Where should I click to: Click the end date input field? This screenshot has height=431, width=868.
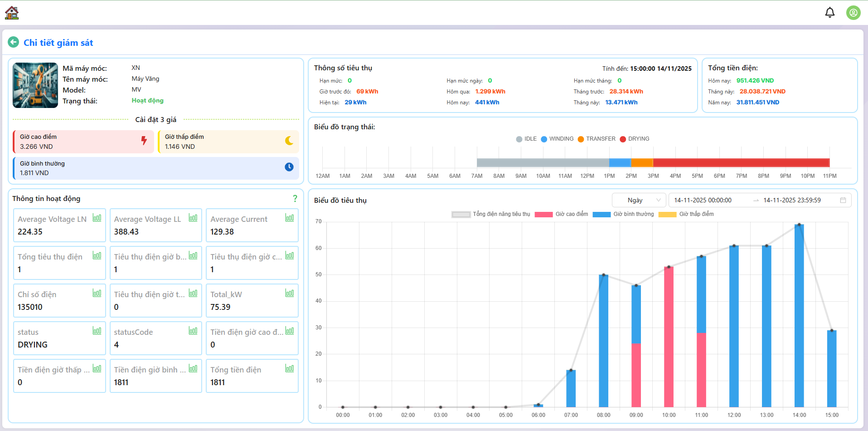(792, 200)
